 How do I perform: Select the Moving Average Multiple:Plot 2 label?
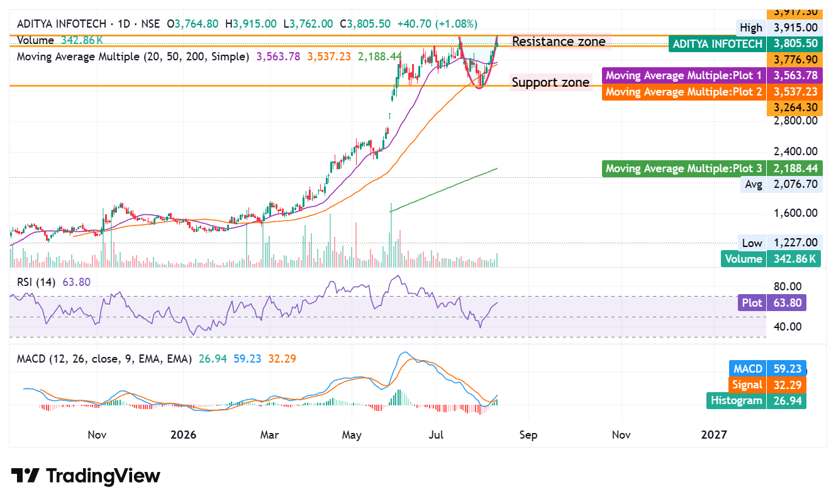[x=684, y=92]
